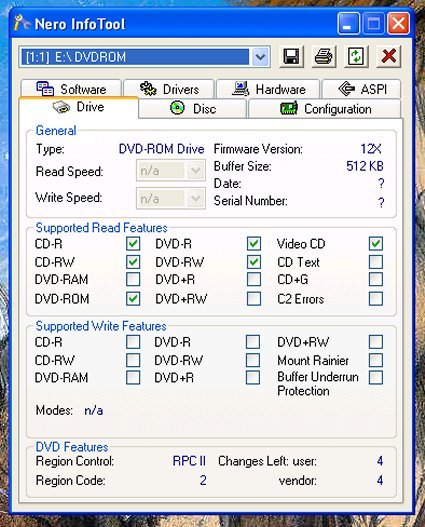Switch to the Software tab
425x527 pixels.
(71, 89)
